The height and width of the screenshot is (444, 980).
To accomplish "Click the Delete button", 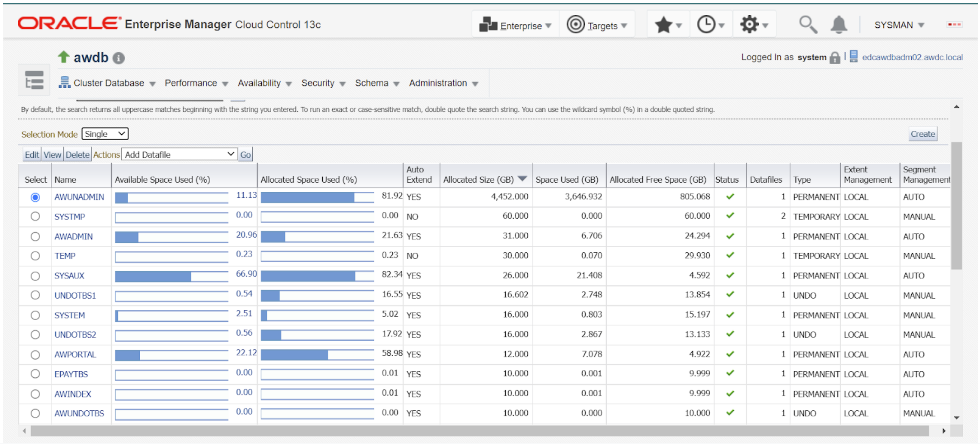I will pyautogui.click(x=77, y=155).
